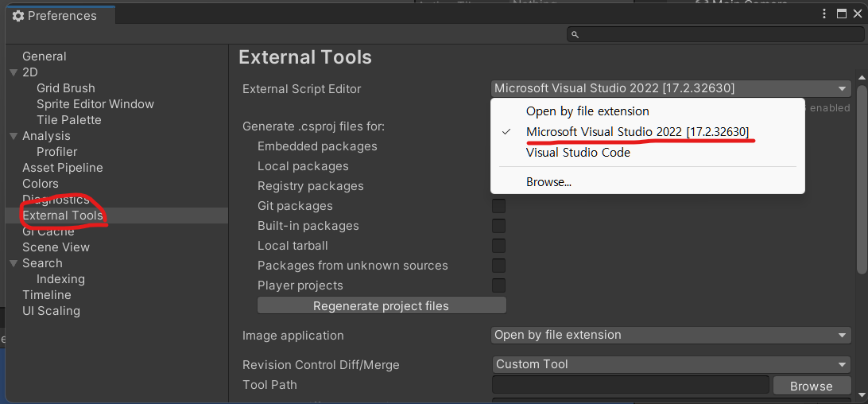Collapse the Search category triangle
Image resolution: width=868 pixels, height=404 pixels.
pyautogui.click(x=14, y=262)
